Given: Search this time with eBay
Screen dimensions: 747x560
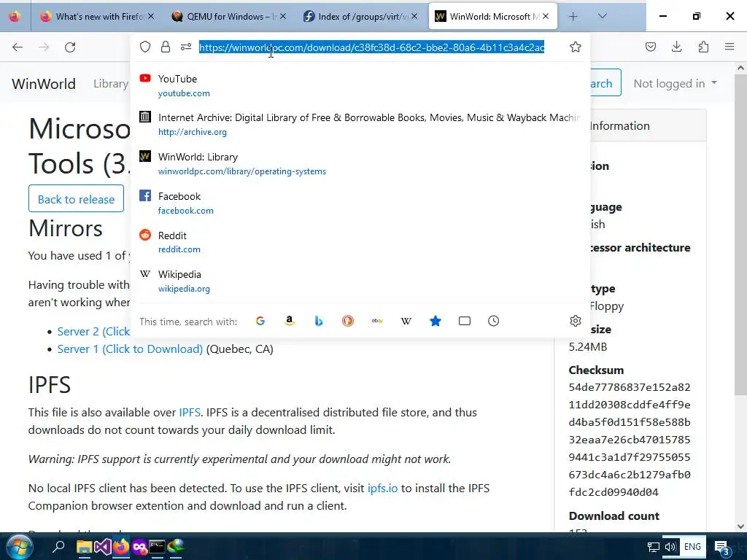Looking at the screenshot, I should click(x=377, y=321).
